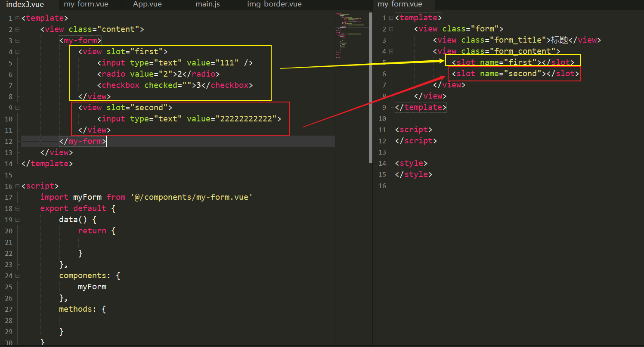Collapse the my-form element on line 3

17,40
